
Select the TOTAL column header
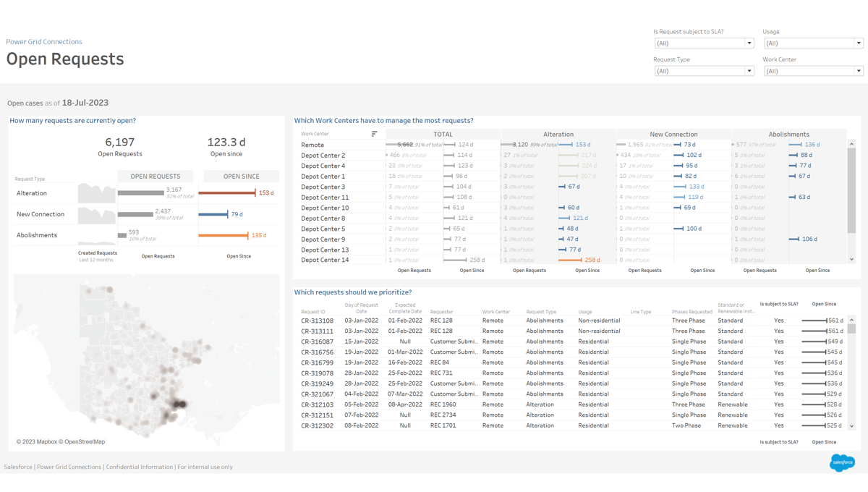coord(443,135)
